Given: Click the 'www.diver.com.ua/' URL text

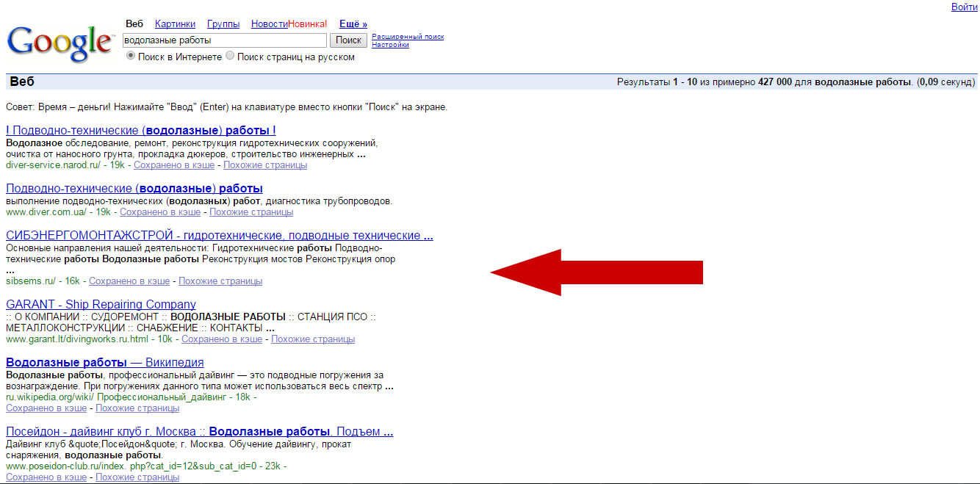Looking at the screenshot, I should pyautogui.click(x=46, y=212).
